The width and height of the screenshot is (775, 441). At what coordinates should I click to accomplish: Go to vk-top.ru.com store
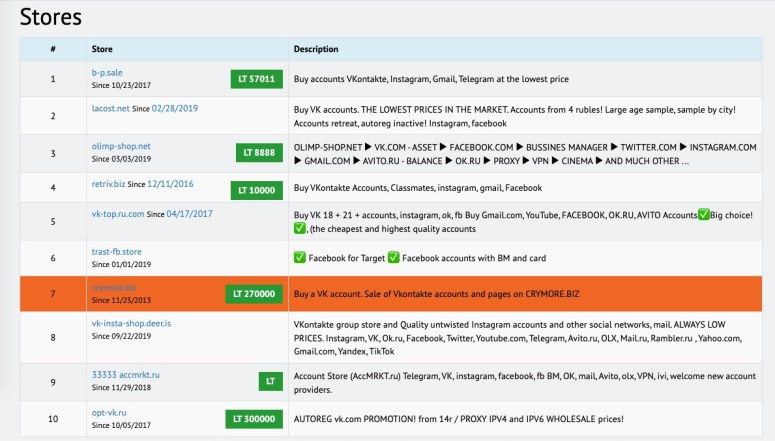click(118, 214)
